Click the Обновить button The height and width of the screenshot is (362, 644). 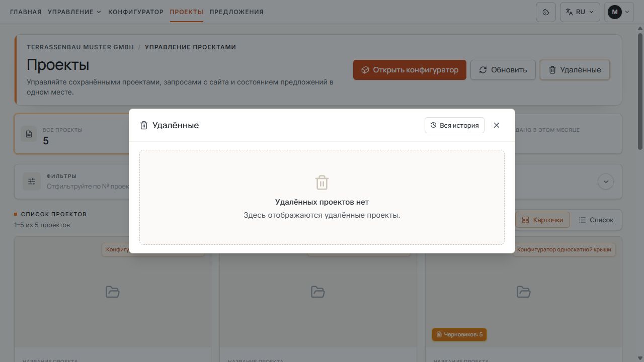[x=503, y=70]
